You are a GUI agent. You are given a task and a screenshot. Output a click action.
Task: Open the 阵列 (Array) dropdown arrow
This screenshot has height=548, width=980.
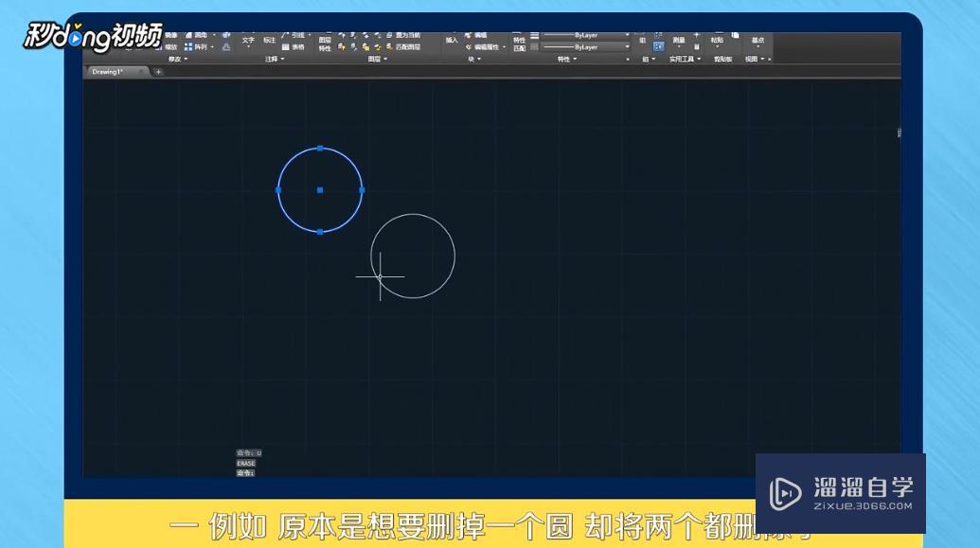click(212, 47)
